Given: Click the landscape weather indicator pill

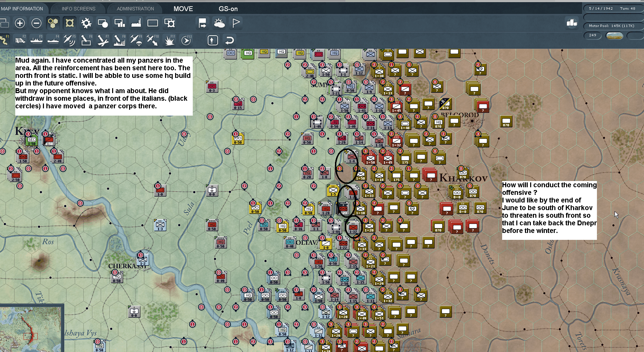Looking at the screenshot, I should pyautogui.click(x=615, y=35).
